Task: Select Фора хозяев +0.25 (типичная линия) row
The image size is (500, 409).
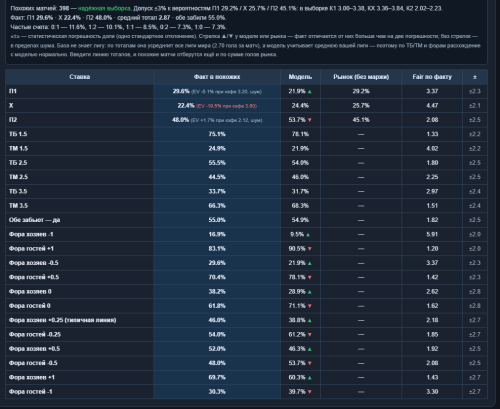Action: [x=246, y=320]
